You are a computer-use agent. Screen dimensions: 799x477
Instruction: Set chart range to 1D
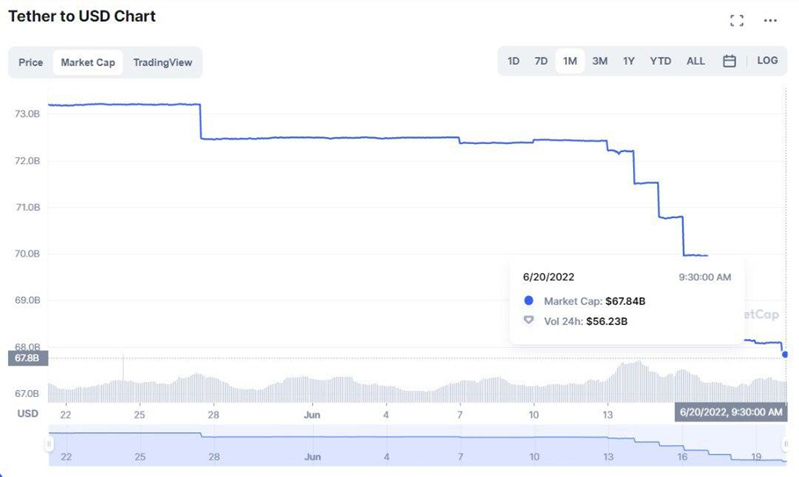pyautogui.click(x=513, y=61)
